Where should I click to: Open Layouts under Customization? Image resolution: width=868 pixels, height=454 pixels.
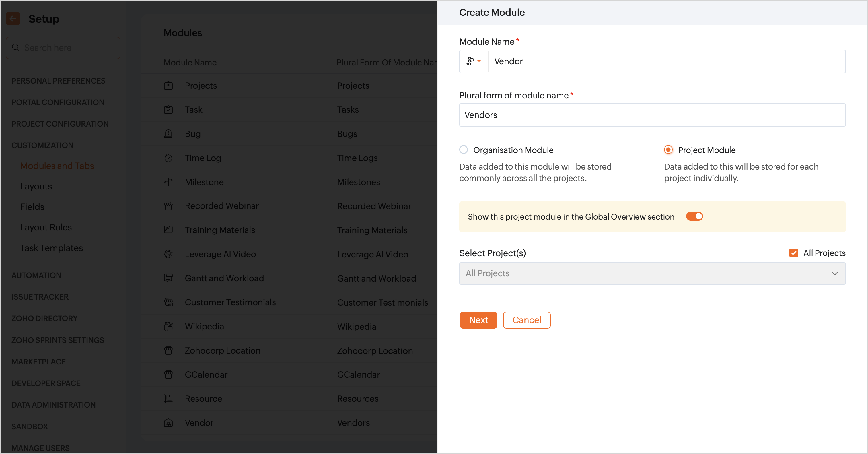(36, 186)
